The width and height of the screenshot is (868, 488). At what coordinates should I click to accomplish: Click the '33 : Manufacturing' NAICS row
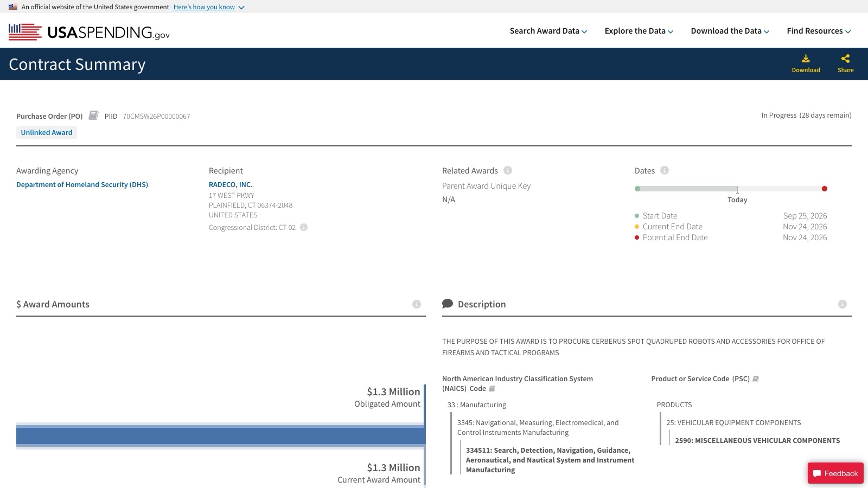pyautogui.click(x=477, y=404)
